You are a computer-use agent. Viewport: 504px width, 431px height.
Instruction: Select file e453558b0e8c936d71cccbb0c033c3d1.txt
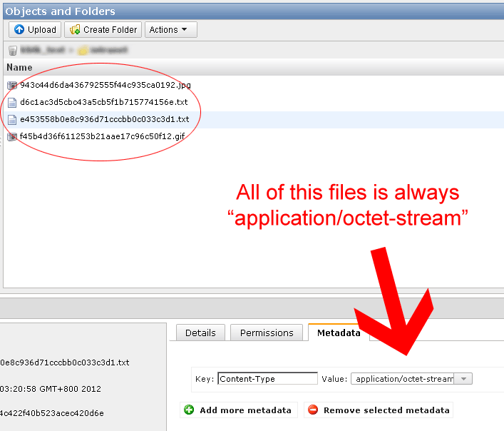click(x=105, y=119)
